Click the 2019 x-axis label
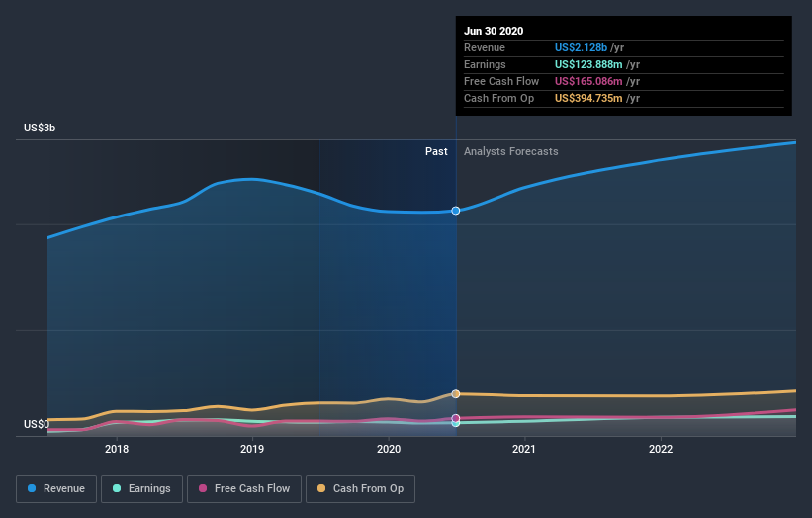Viewport: 812px width, 518px height. point(252,449)
